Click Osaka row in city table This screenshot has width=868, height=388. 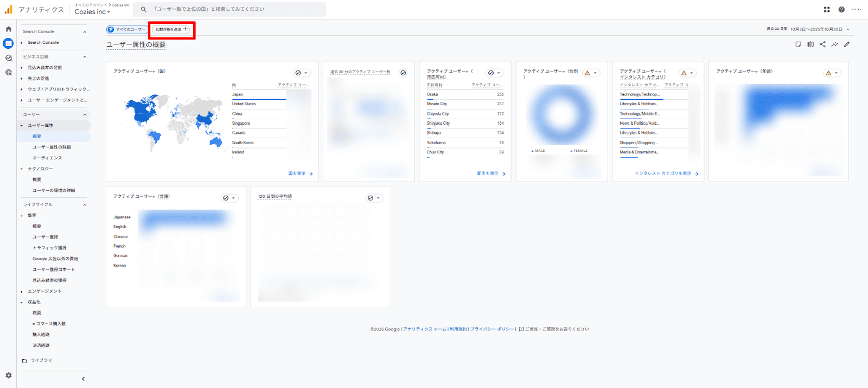click(465, 95)
